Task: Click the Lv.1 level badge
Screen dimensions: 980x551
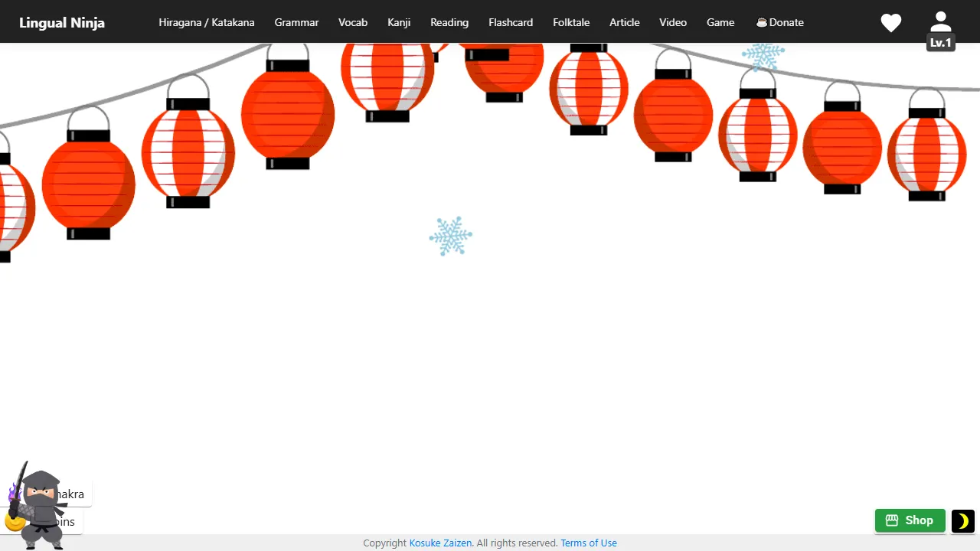Action: pyautogui.click(x=940, y=42)
